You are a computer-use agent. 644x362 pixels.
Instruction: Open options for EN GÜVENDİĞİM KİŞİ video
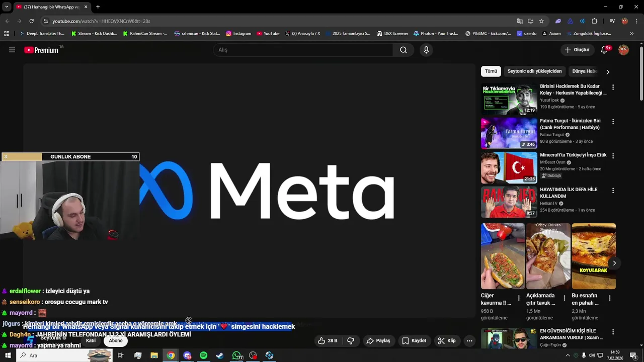(x=613, y=332)
